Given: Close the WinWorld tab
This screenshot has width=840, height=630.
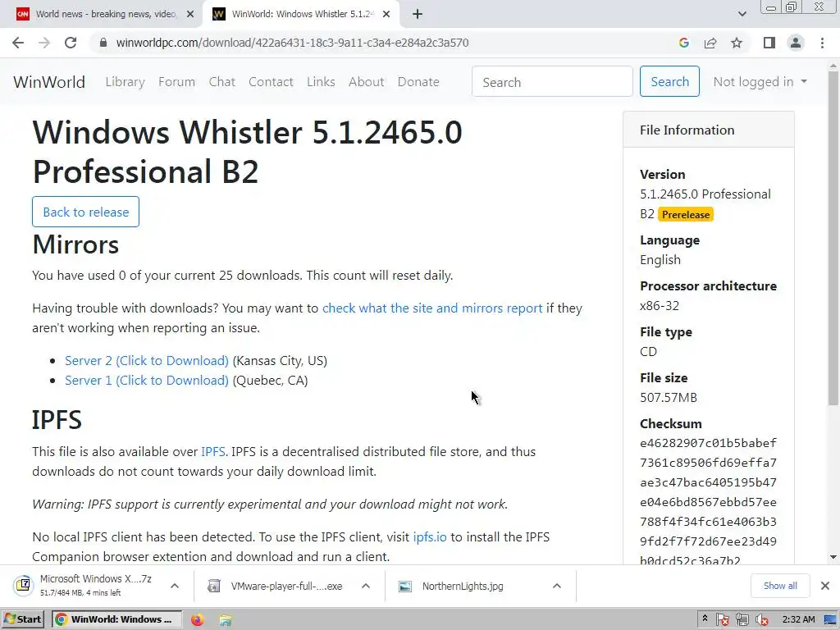Looking at the screenshot, I should tap(386, 14).
